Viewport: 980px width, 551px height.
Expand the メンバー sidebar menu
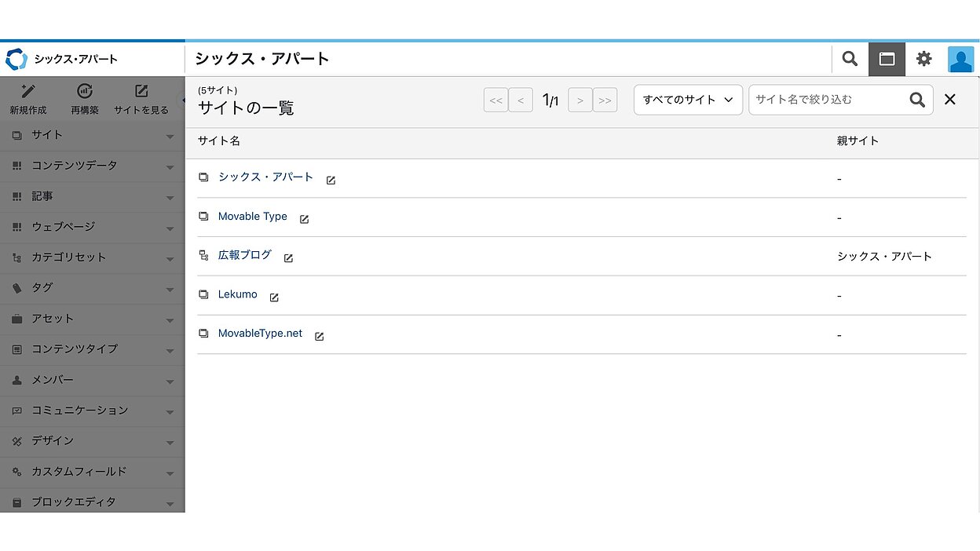click(x=92, y=380)
